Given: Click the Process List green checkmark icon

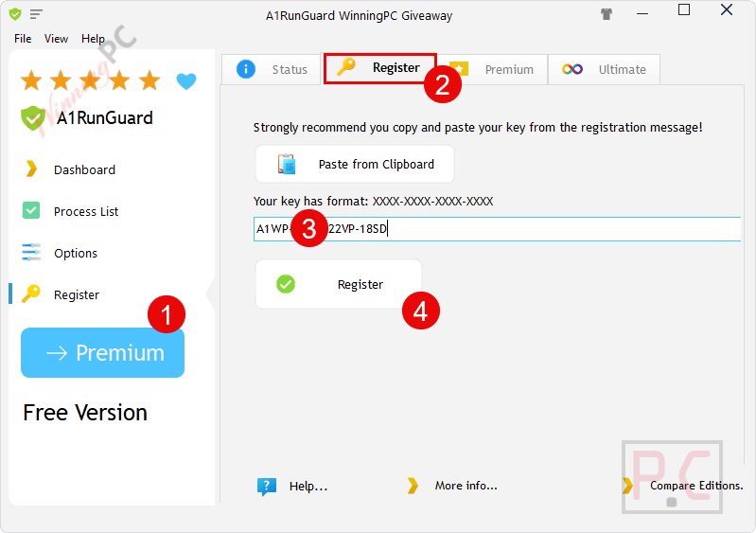Looking at the screenshot, I should 31,210.
